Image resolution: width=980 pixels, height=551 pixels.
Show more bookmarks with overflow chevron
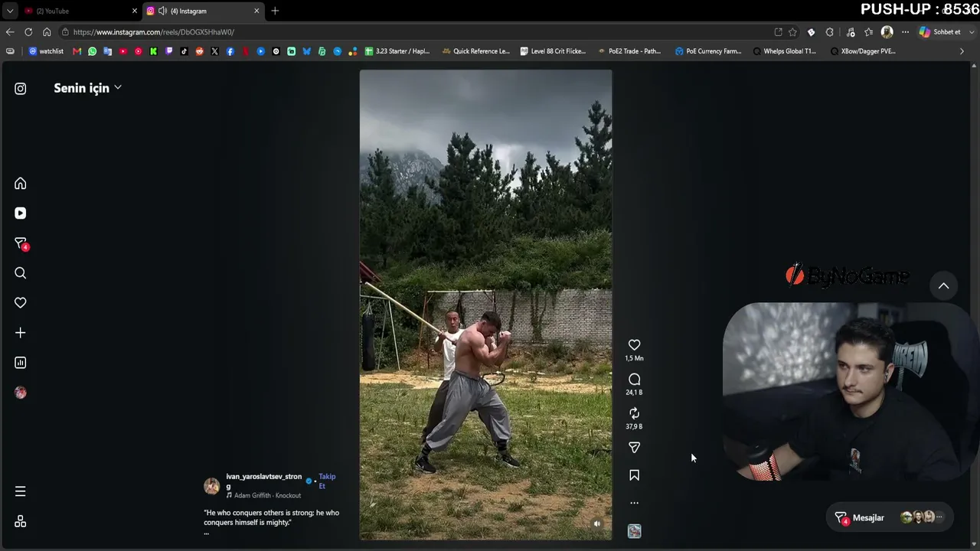tap(962, 51)
